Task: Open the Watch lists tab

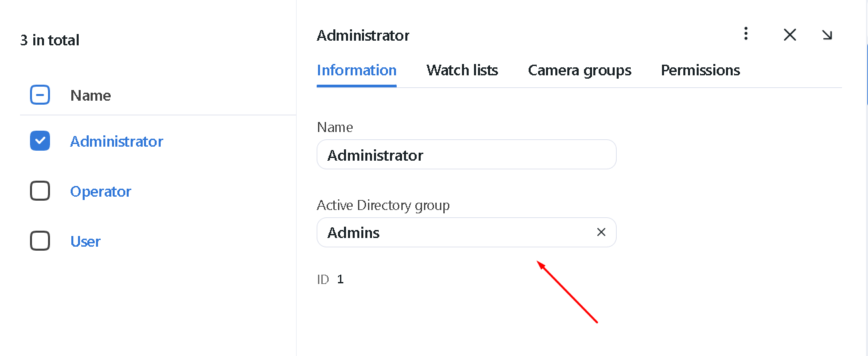Action: [x=462, y=70]
